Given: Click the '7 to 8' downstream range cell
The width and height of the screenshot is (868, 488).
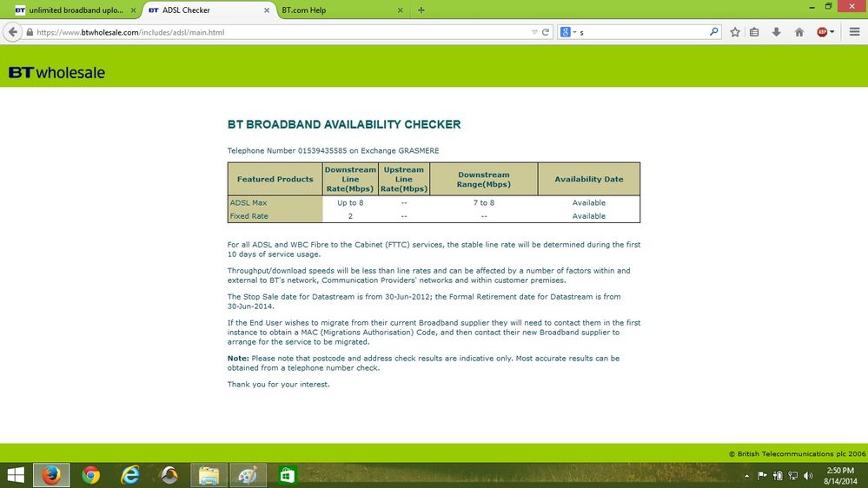Looking at the screenshot, I should (483, 202).
